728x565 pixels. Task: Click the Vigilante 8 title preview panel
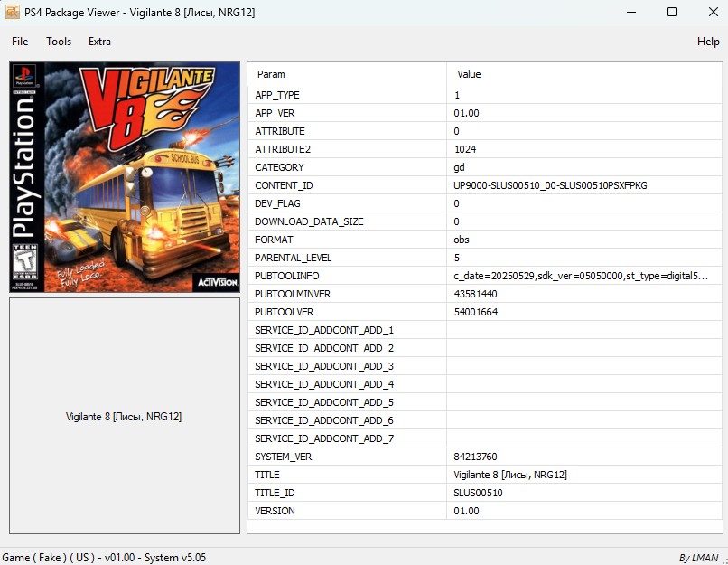125,416
